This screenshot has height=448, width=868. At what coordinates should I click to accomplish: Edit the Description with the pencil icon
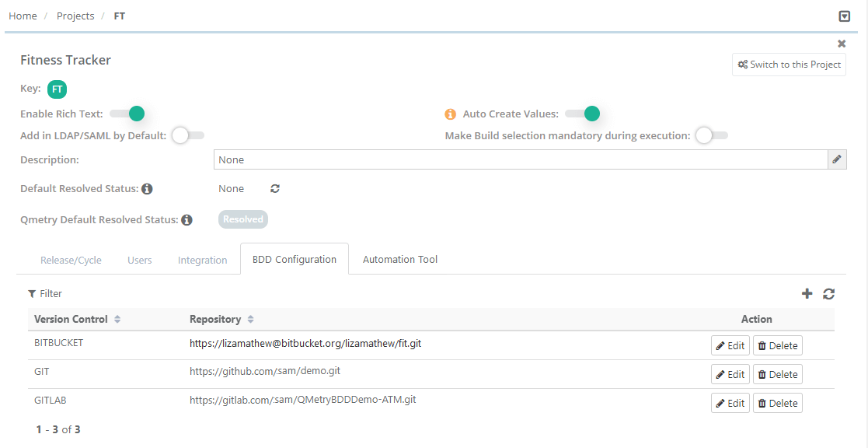[x=837, y=159]
